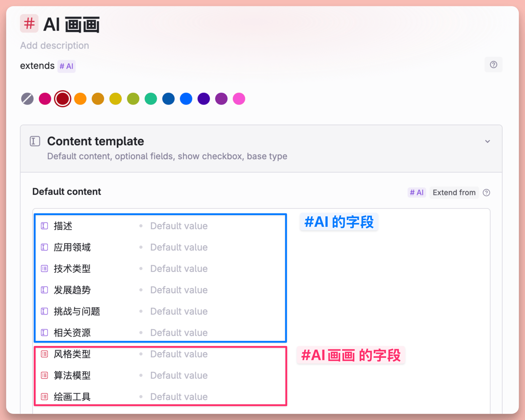525x420 pixels.
Task: Collapse the Content template section chevron
Action: (488, 141)
